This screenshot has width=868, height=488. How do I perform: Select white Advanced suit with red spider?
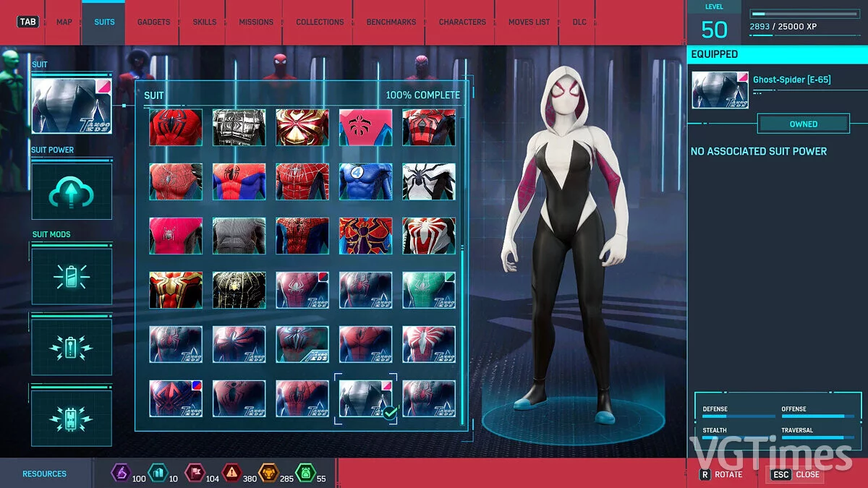429,236
